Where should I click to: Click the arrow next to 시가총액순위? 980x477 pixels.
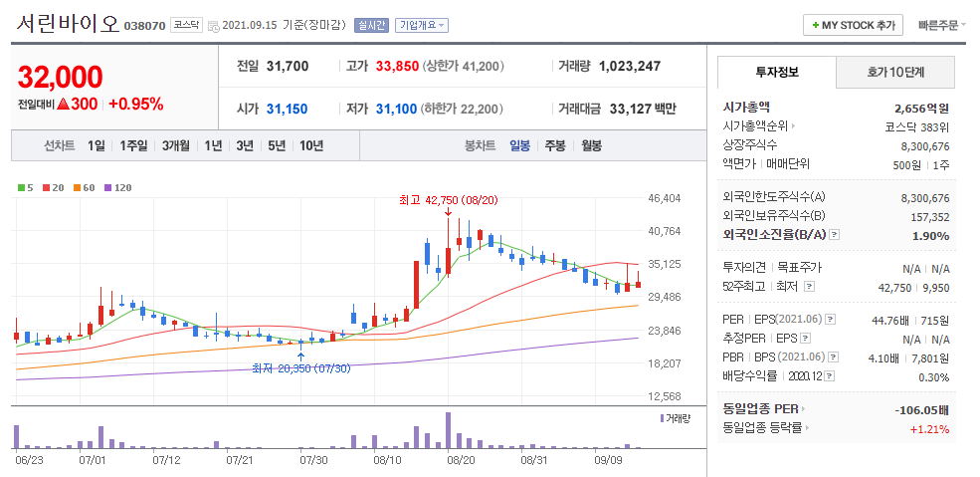[794, 126]
